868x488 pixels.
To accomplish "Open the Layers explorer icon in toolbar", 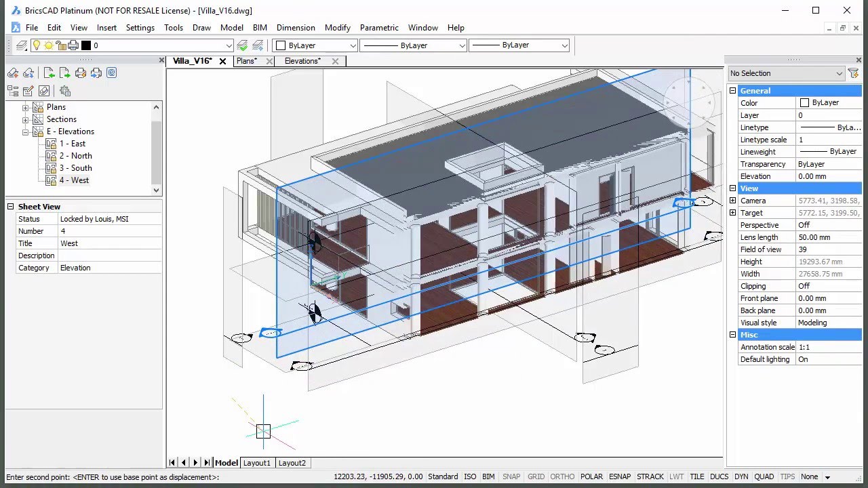I will (22, 45).
